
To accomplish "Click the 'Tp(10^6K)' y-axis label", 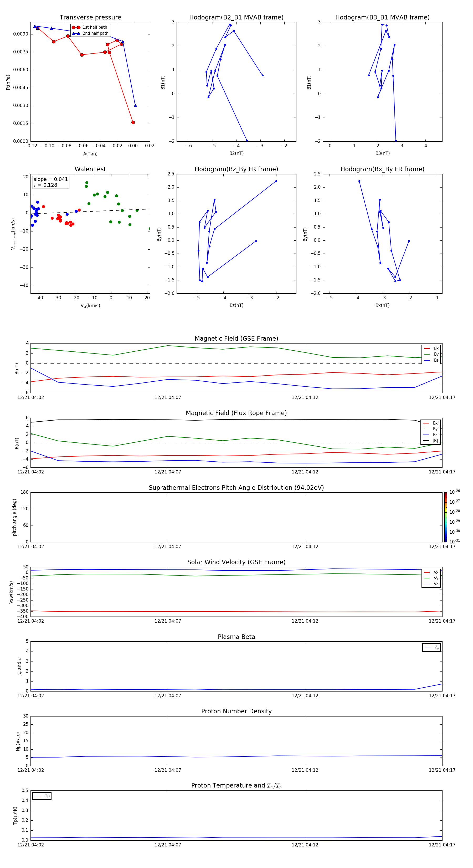I will pyautogui.click(x=15, y=815).
